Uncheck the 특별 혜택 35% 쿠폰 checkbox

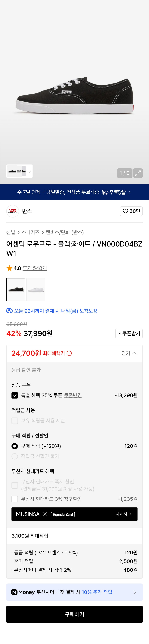[15, 395]
